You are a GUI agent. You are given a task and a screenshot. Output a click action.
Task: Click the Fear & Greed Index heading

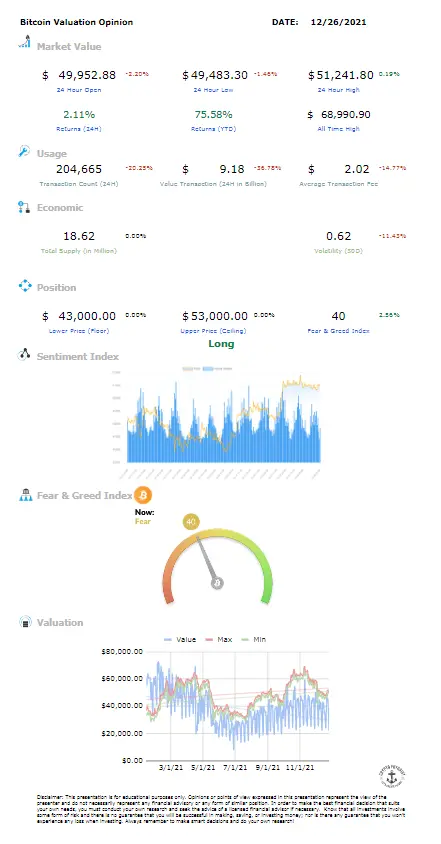(85, 495)
